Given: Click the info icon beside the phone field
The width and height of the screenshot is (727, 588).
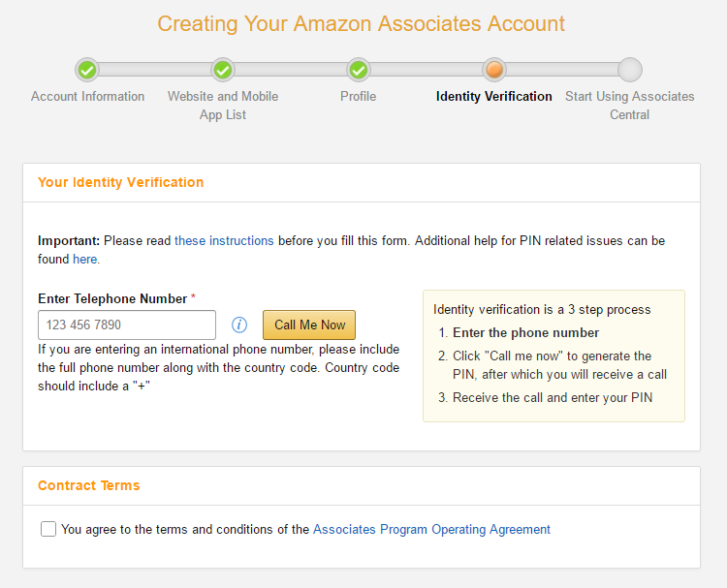Looking at the screenshot, I should point(239,325).
